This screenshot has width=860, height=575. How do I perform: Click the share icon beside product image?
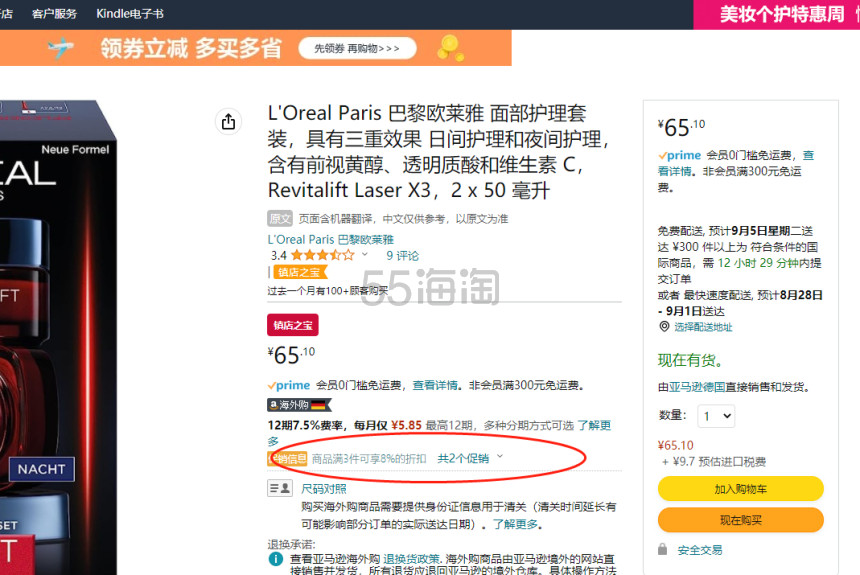pos(228,121)
